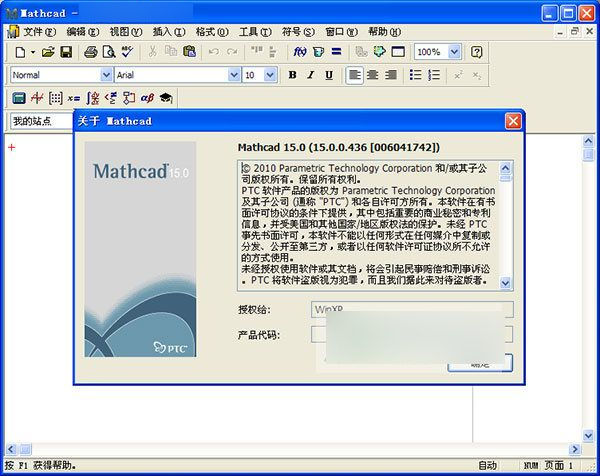600x476 pixels.
Task: Open the Greek αβ toolbar icon
Action: pyautogui.click(x=147, y=98)
